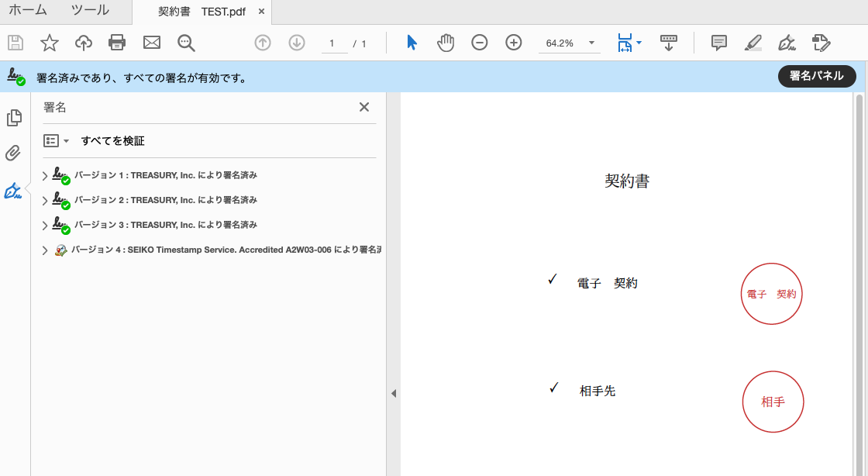Open the attachments paperclip panel
The image size is (868, 476).
[x=13, y=153]
